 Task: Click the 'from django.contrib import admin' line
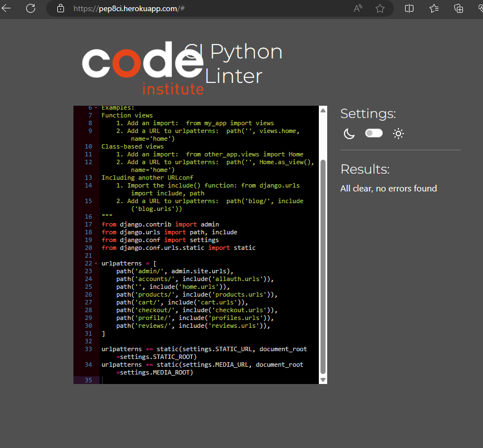[160, 224]
